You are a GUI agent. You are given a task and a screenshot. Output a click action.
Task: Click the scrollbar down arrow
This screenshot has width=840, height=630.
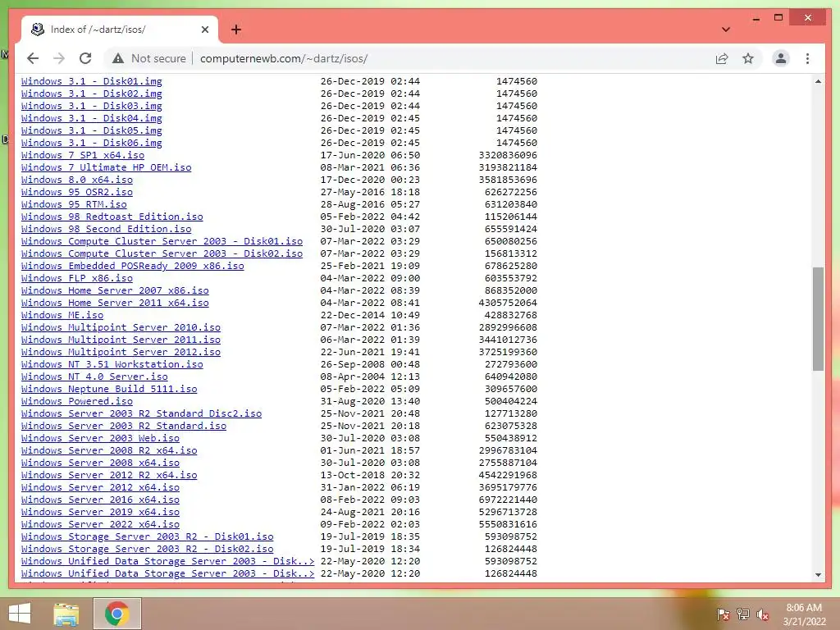818,575
